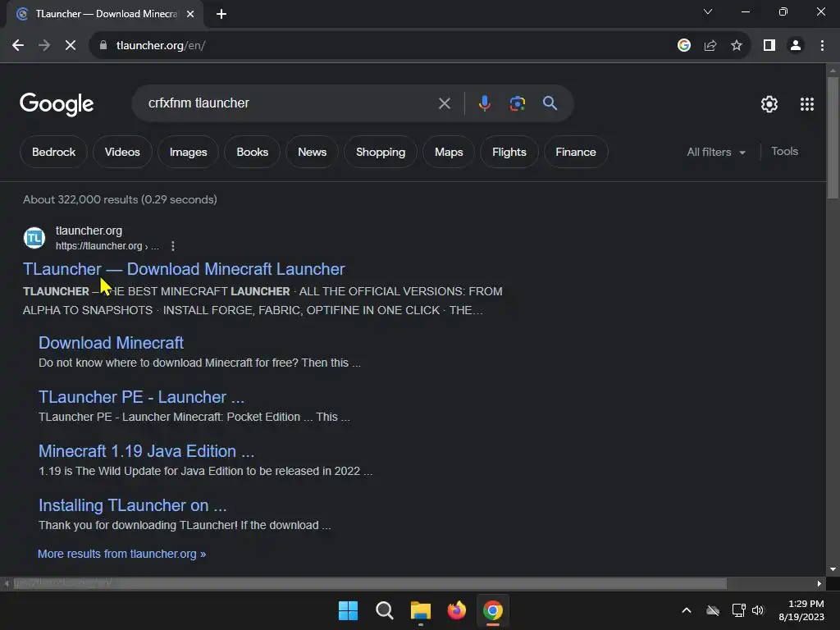Submit search with magnifier icon

point(550,103)
